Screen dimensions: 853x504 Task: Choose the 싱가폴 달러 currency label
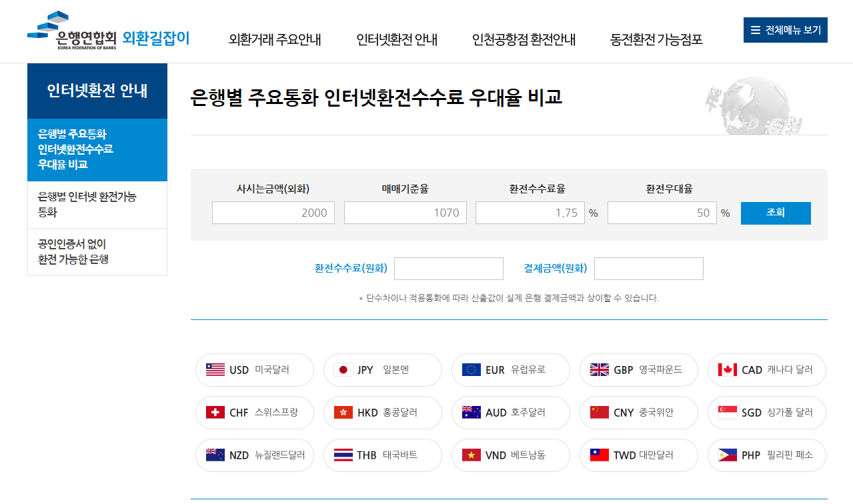[790, 413]
